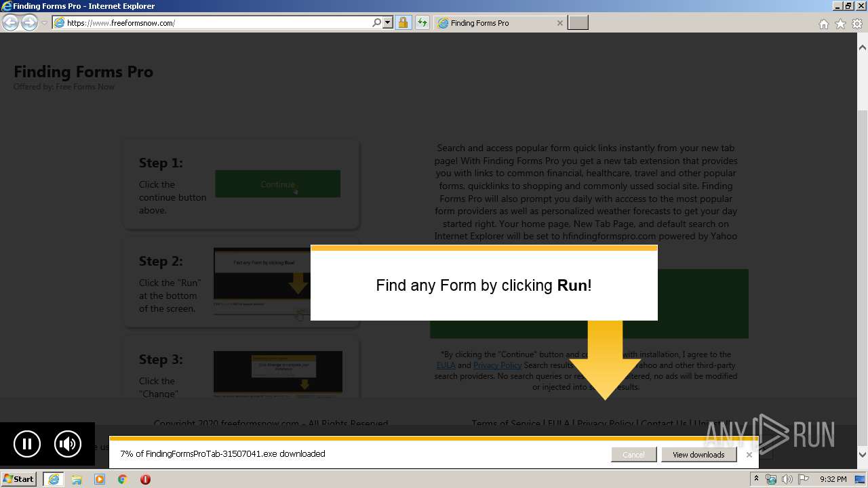Image resolution: width=868 pixels, height=488 pixels.
Task: Click the 9:32 PM clock
Action: point(833,479)
